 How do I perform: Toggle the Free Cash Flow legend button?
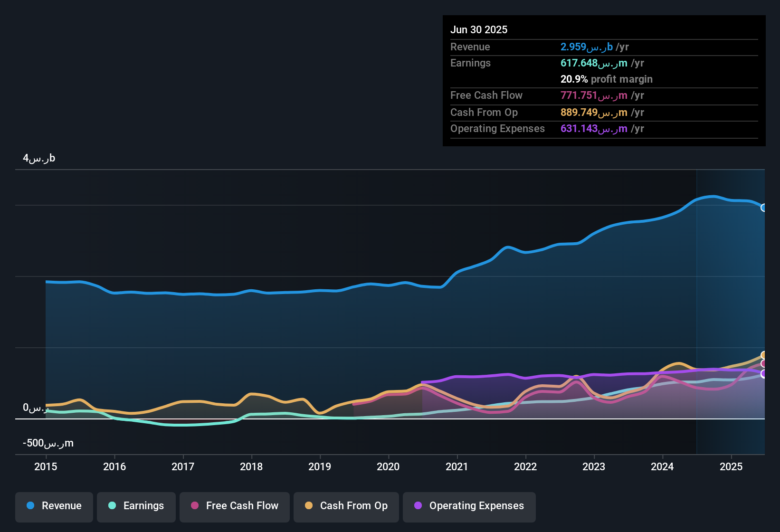click(235, 506)
